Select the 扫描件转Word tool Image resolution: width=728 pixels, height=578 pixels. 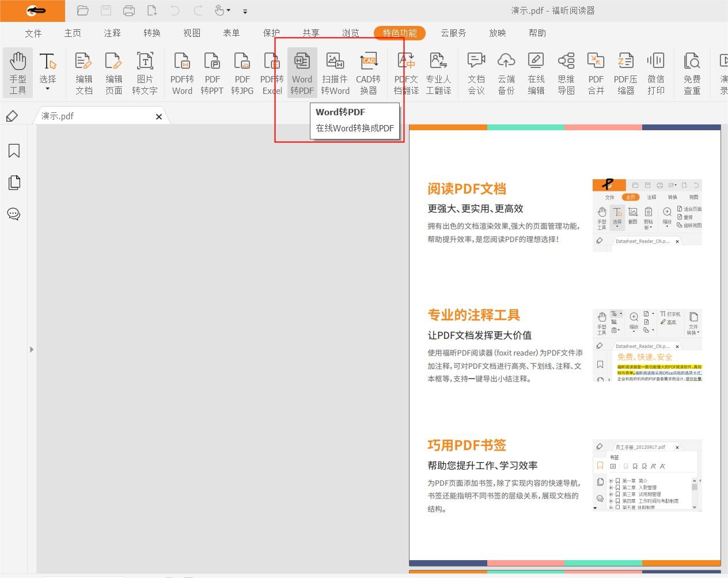(335, 72)
